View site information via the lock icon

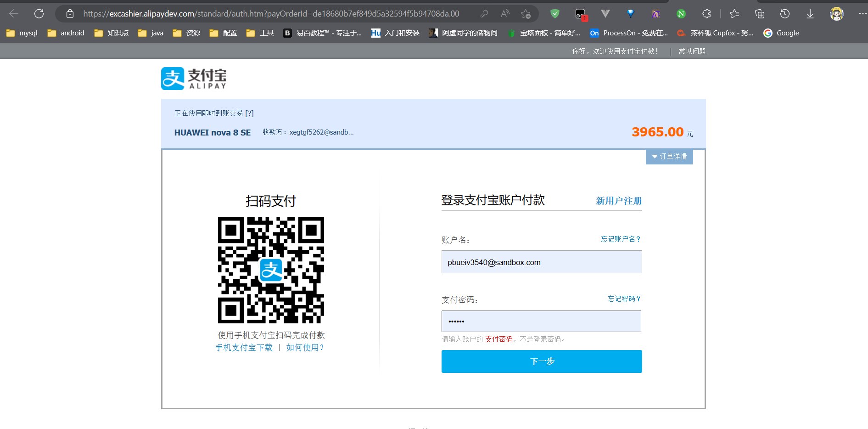pos(70,14)
